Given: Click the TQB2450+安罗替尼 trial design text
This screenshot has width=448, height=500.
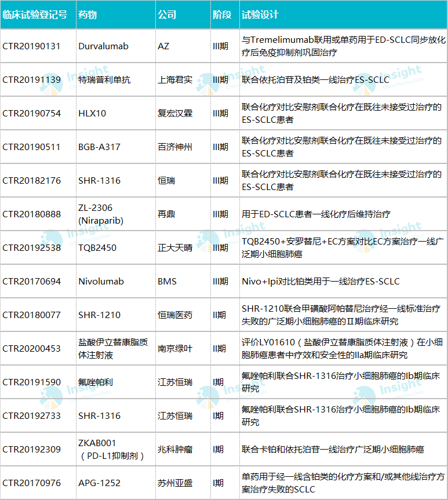Looking at the screenshot, I should [343, 248].
